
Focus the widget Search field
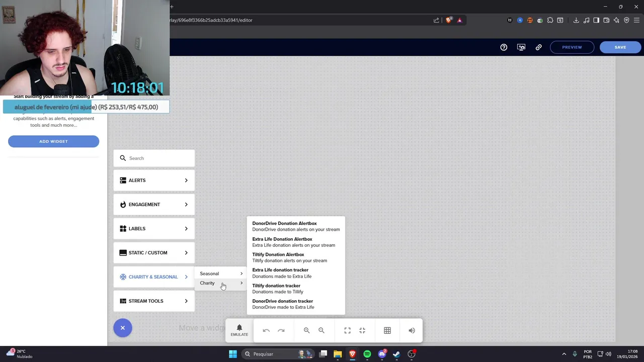click(x=154, y=158)
